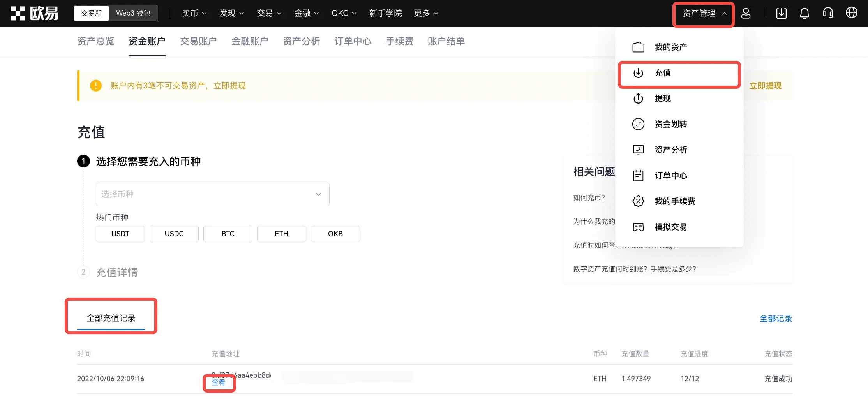Switch to Web3 钱包 toggle
The image size is (868, 405).
tap(133, 13)
